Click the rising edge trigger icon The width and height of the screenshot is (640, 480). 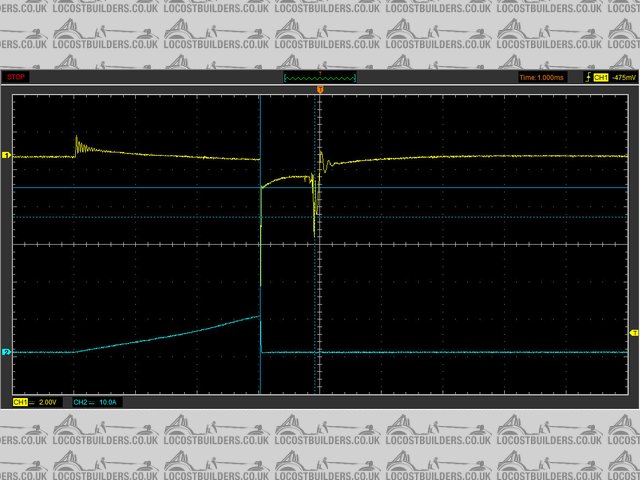(x=588, y=77)
